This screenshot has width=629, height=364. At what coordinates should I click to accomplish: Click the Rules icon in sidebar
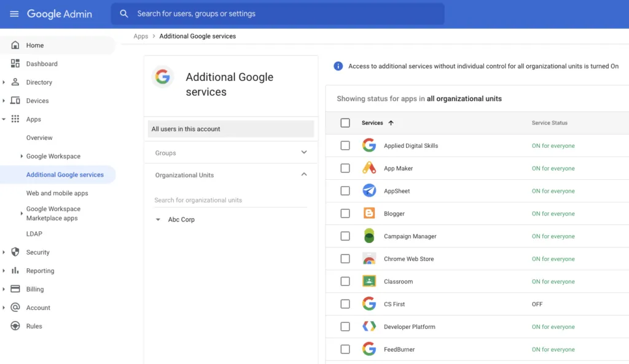click(15, 325)
